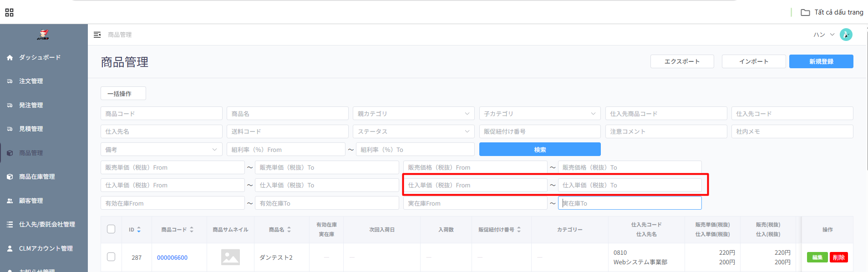The height and width of the screenshot is (272, 868).
Task: Click the home icon beside ダッシュボード
Action: [10, 58]
